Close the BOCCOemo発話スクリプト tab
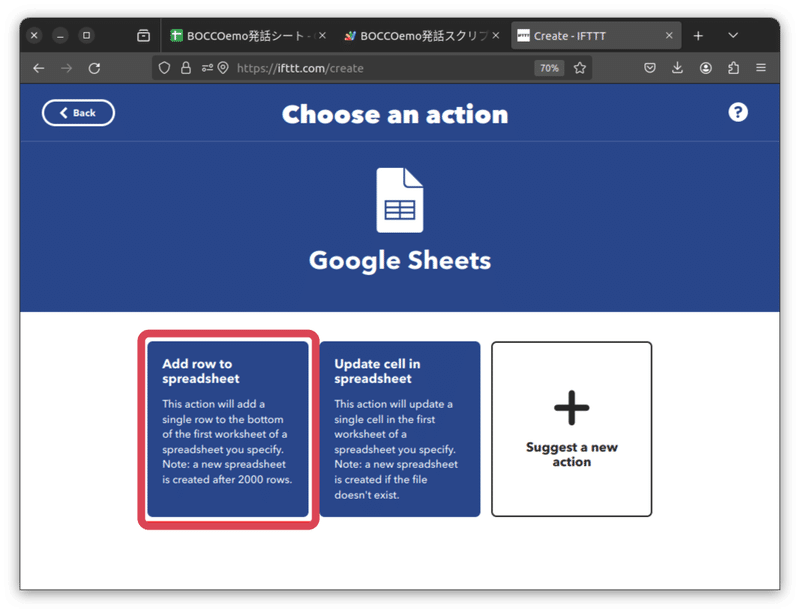Image resolution: width=800 pixels, height=612 pixels. tap(495, 36)
